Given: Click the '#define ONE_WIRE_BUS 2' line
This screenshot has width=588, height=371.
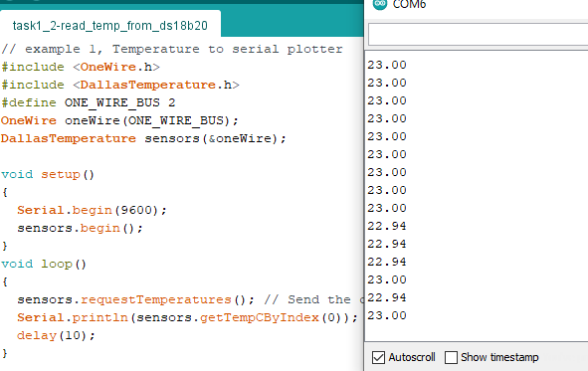Looking at the screenshot, I should click(x=89, y=102).
